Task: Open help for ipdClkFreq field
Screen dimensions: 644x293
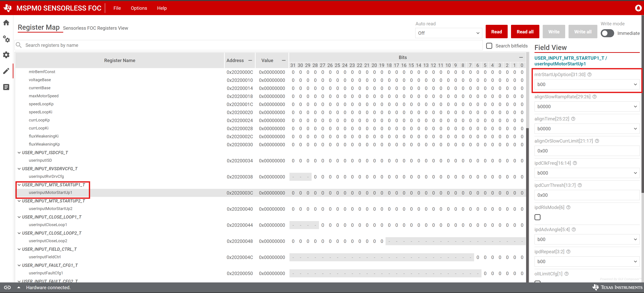Action: (x=575, y=163)
